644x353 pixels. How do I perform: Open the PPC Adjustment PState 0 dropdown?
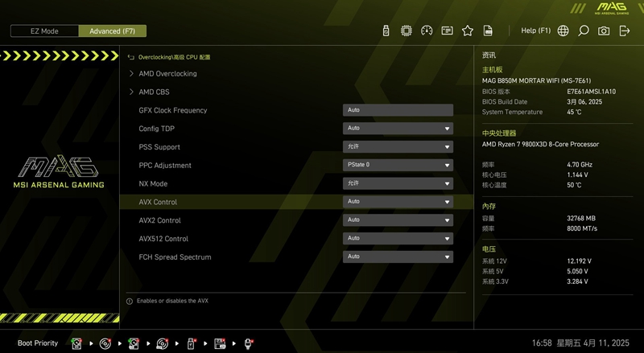tap(398, 165)
